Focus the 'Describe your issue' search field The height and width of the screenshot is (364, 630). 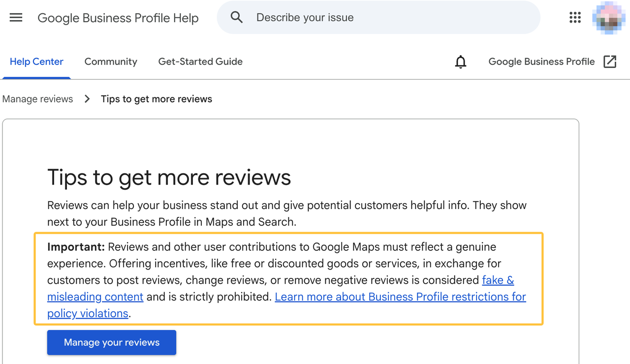[378, 18]
